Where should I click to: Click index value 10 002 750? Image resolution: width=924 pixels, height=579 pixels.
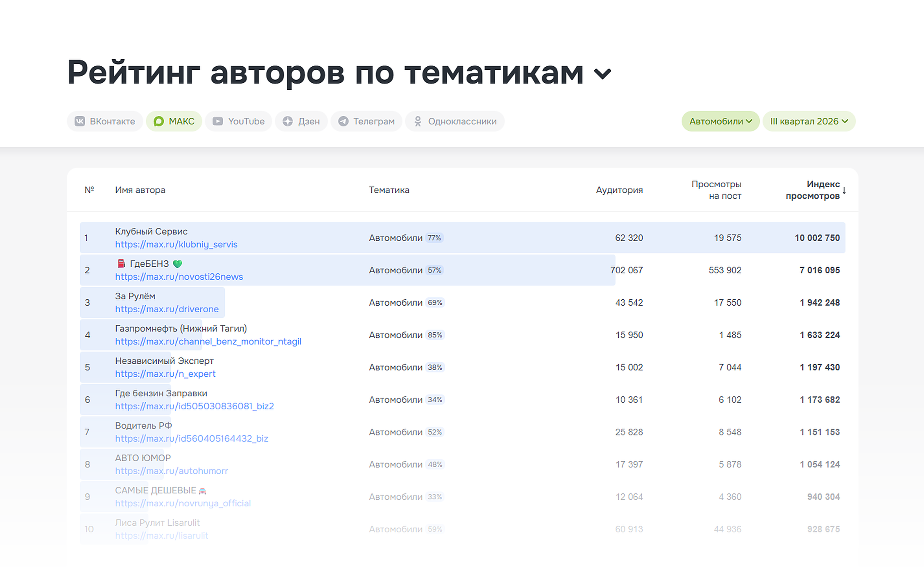pyautogui.click(x=817, y=238)
